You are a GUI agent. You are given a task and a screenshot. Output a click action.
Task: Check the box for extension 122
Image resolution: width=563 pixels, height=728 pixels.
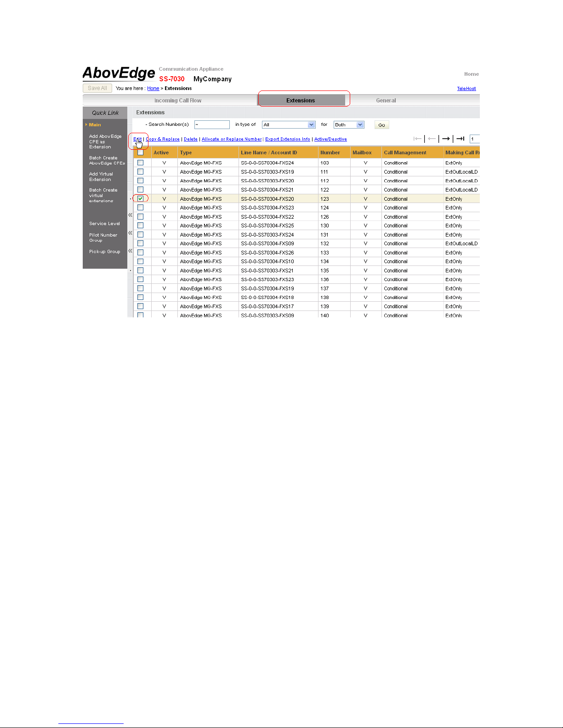tap(141, 190)
